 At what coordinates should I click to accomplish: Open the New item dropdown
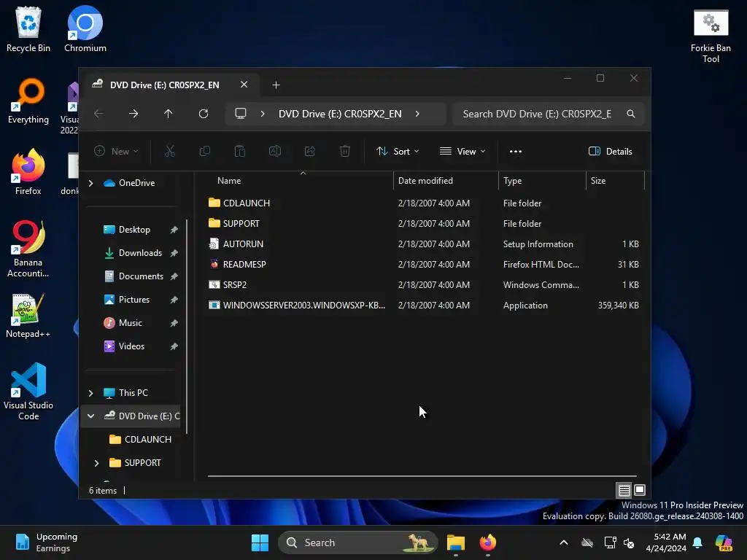point(116,152)
